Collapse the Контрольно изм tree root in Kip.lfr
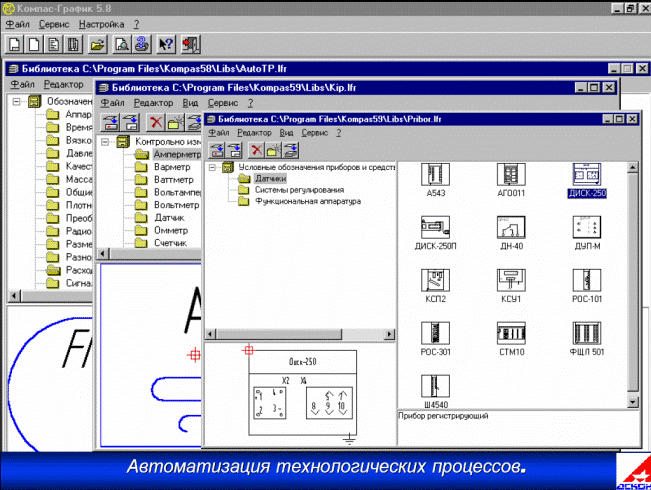Screen dimensions: 651x490 pyautogui.click(x=105, y=142)
